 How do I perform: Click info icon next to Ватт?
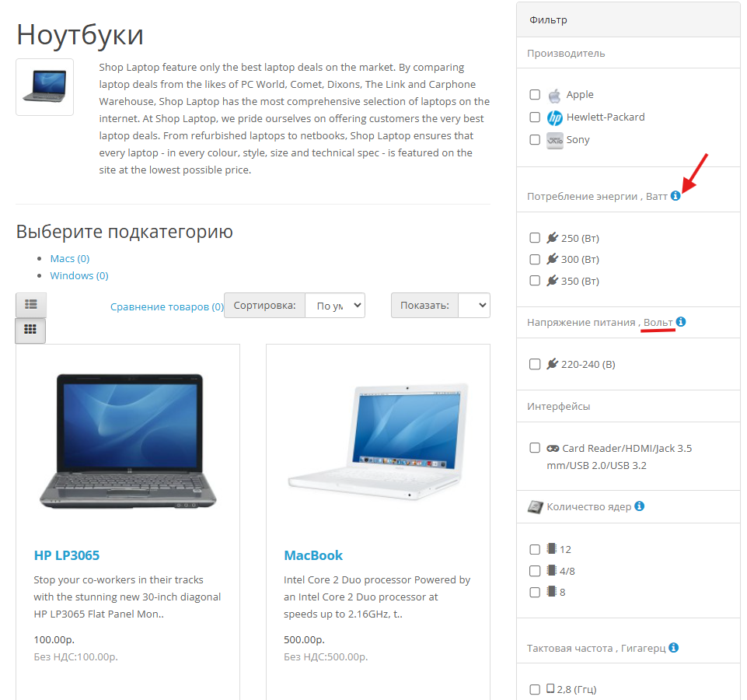[675, 195]
